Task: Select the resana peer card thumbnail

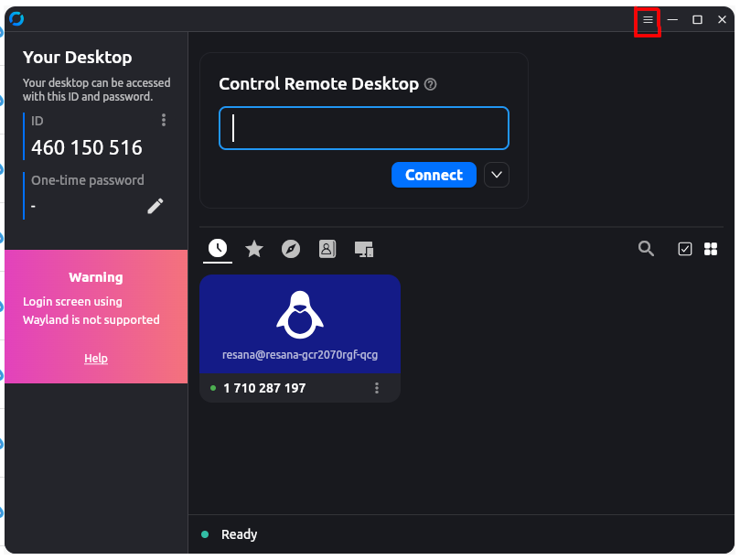Action: 300,324
